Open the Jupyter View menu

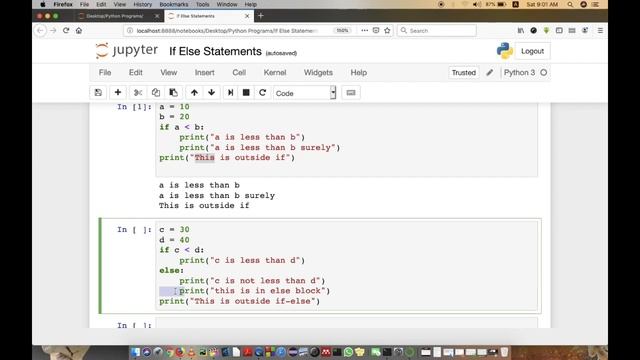point(169,73)
